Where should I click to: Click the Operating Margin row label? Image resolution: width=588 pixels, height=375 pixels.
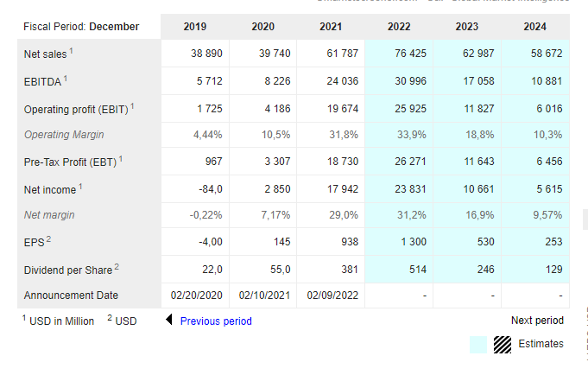64,135
